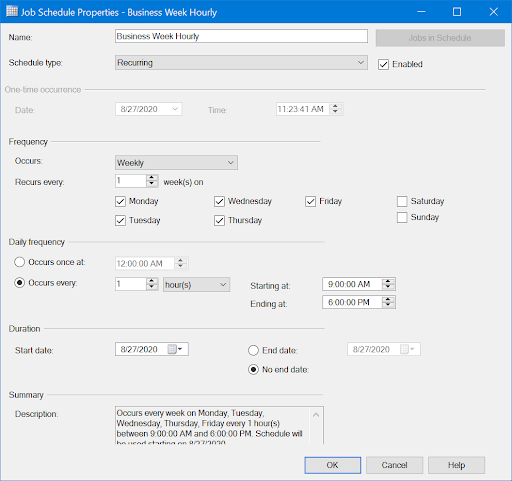Decrease the Recurs every weeks value
512x481 pixels.
tap(152, 184)
